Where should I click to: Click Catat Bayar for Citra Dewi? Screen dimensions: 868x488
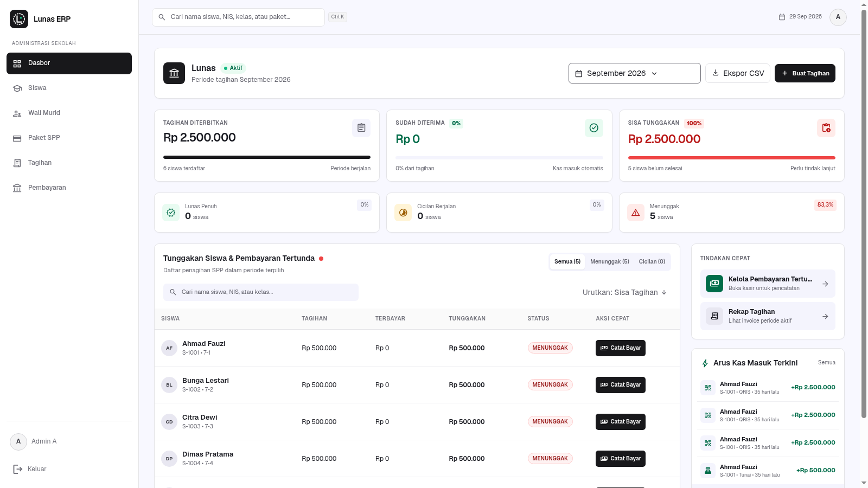click(x=621, y=422)
